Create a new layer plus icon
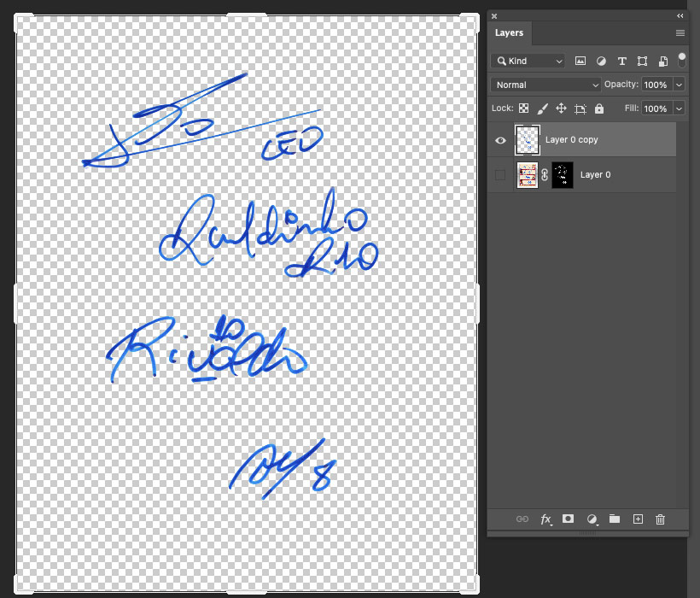 click(638, 519)
